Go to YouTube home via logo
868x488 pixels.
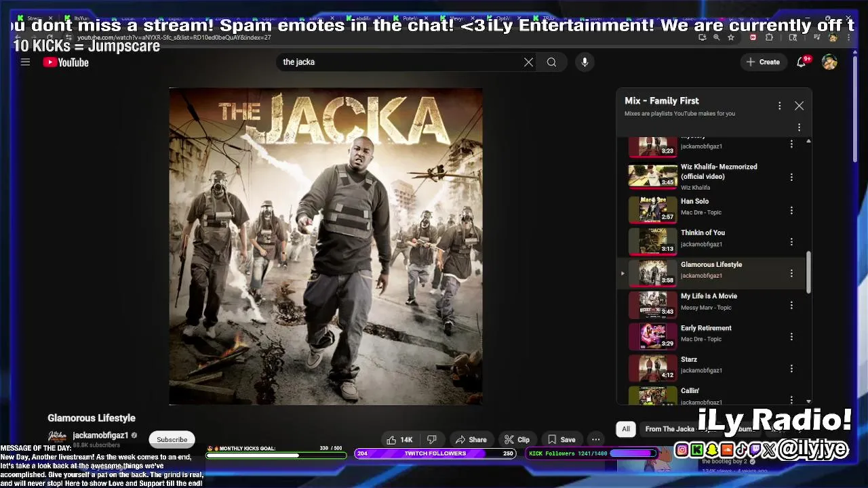[66, 62]
